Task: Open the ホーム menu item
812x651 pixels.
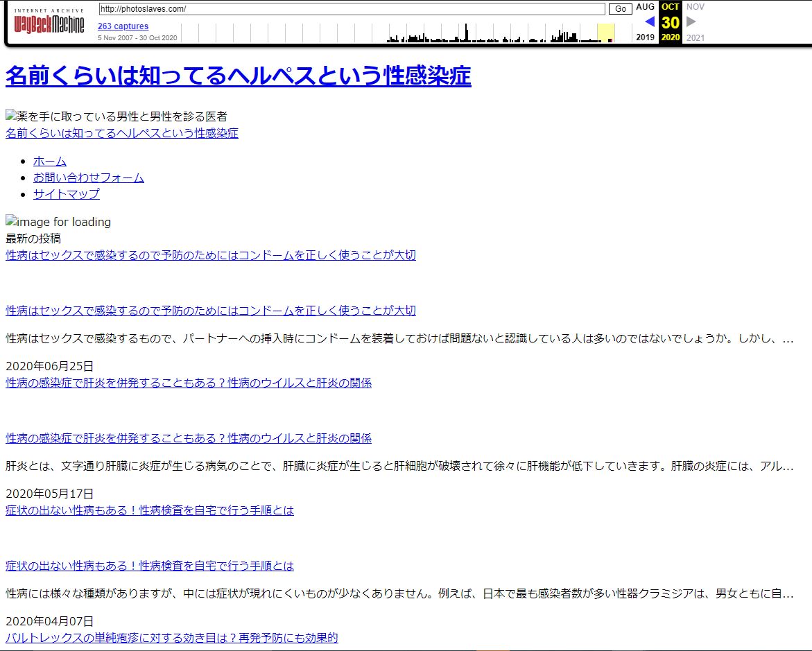Action: [x=50, y=161]
